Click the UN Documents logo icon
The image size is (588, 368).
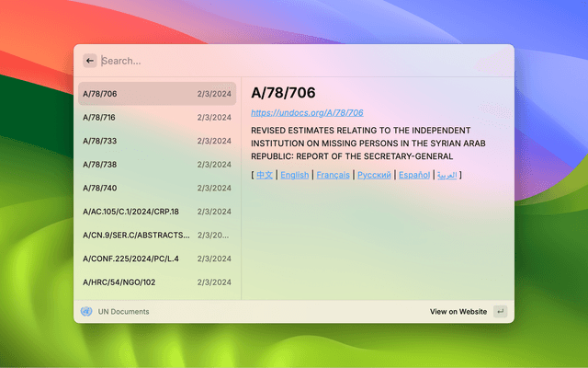86,312
